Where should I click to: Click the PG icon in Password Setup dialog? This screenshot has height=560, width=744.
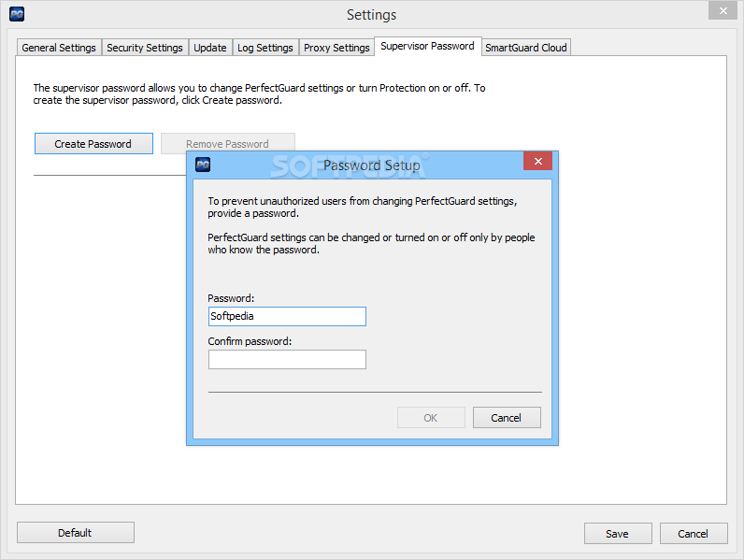[x=203, y=165]
